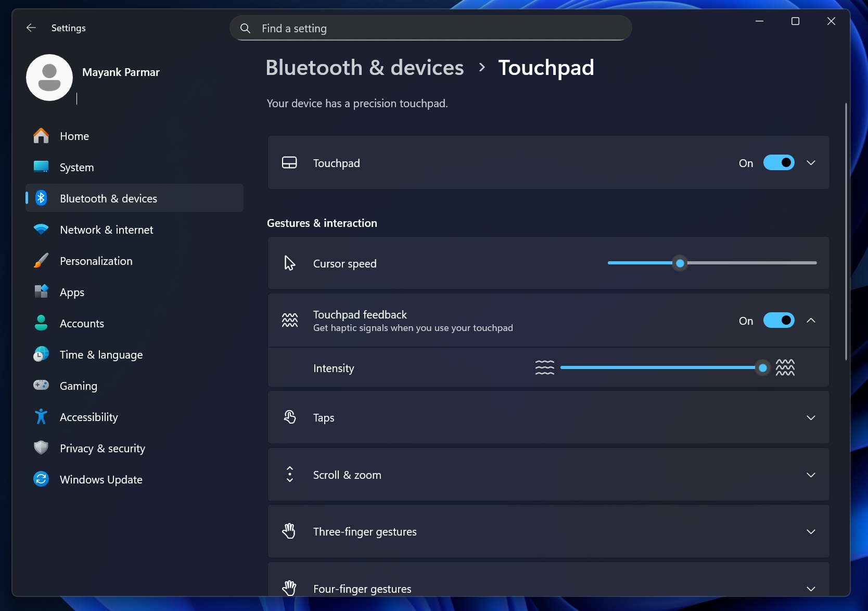868x611 pixels.
Task: Open the Accounts settings page
Action: [82, 323]
